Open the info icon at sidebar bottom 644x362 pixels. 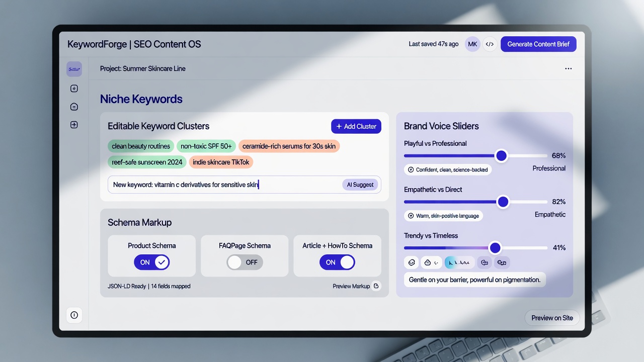click(x=74, y=315)
